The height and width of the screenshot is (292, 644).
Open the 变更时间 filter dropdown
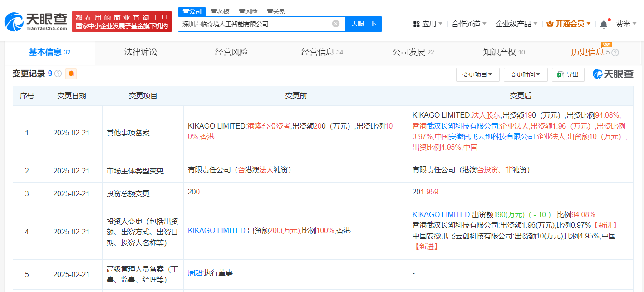(x=525, y=74)
